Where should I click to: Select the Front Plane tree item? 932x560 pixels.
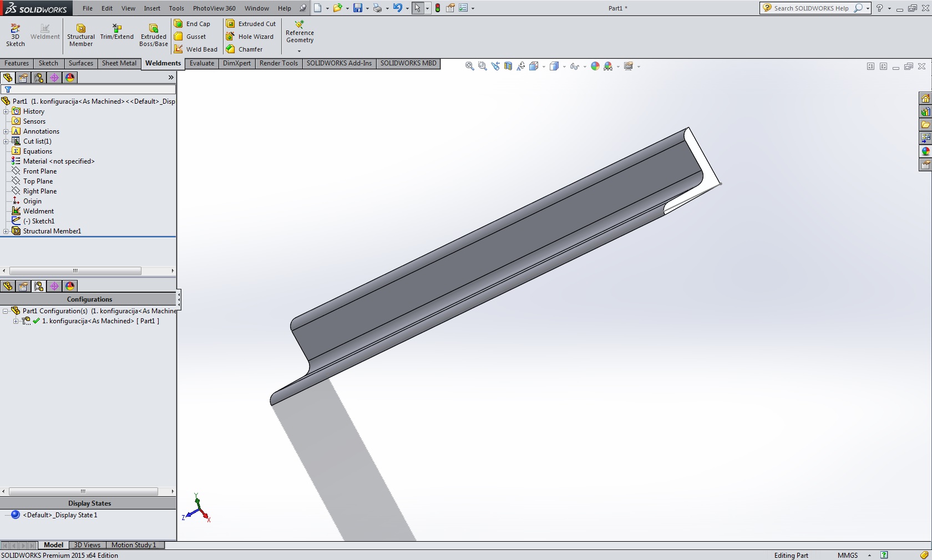[40, 171]
